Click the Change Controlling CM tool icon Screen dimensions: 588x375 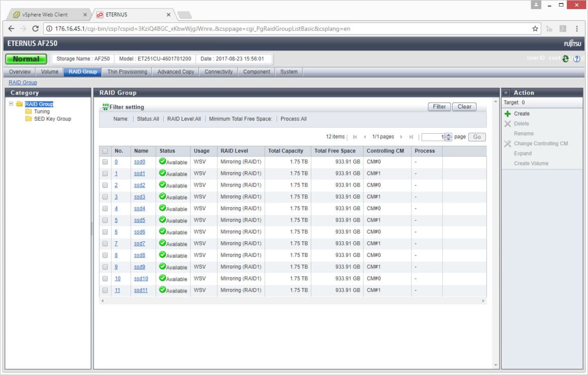[x=508, y=144]
